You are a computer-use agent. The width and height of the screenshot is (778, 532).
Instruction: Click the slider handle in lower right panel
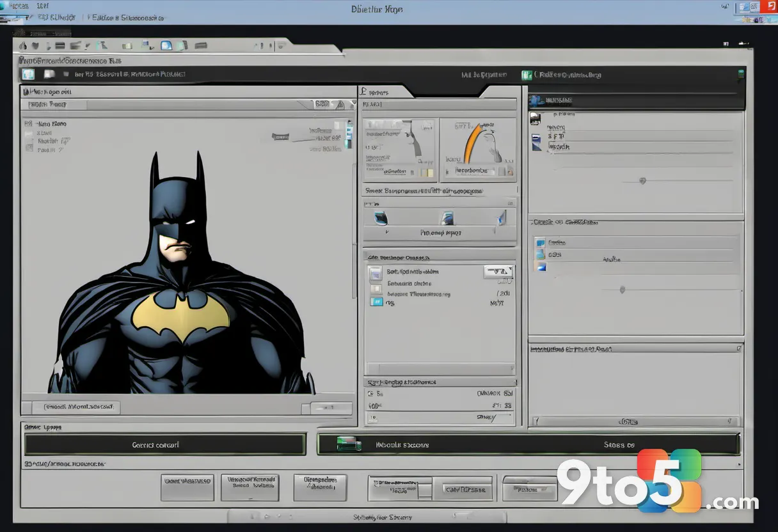[622, 290]
